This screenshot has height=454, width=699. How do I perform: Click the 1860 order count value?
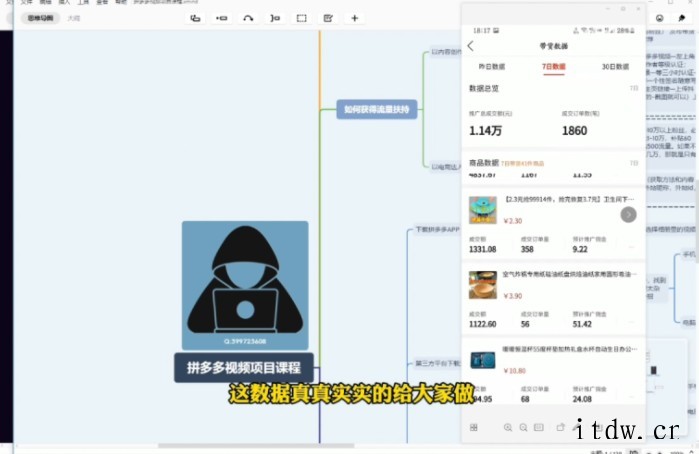(574, 131)
